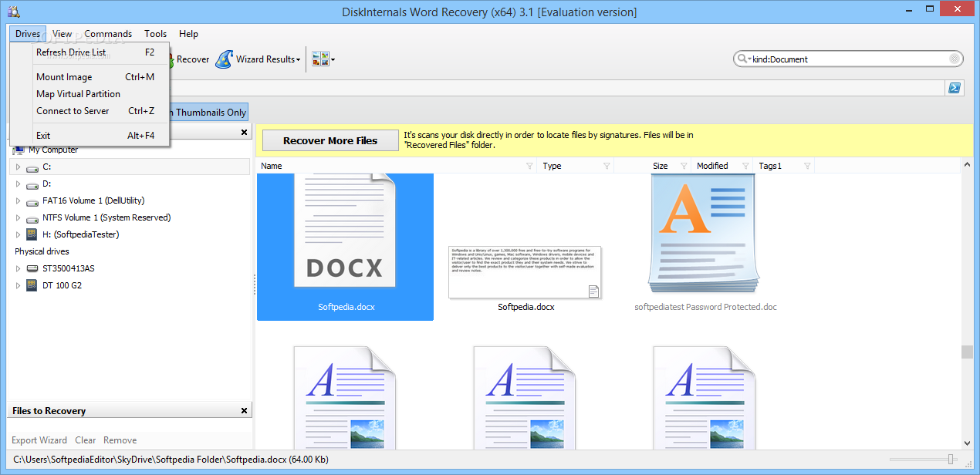This screenshot has width=980, height=475.
Task: Click the Remove link
Action: click(120, 440)
